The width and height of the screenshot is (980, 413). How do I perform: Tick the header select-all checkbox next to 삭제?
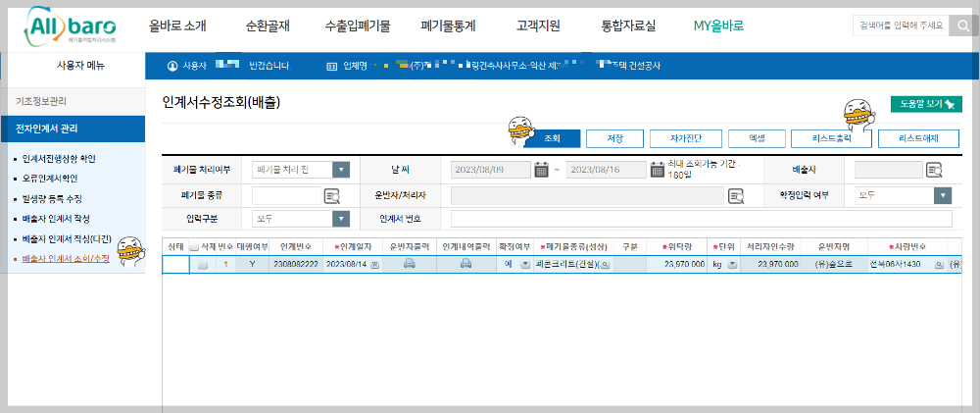[194, 246]
